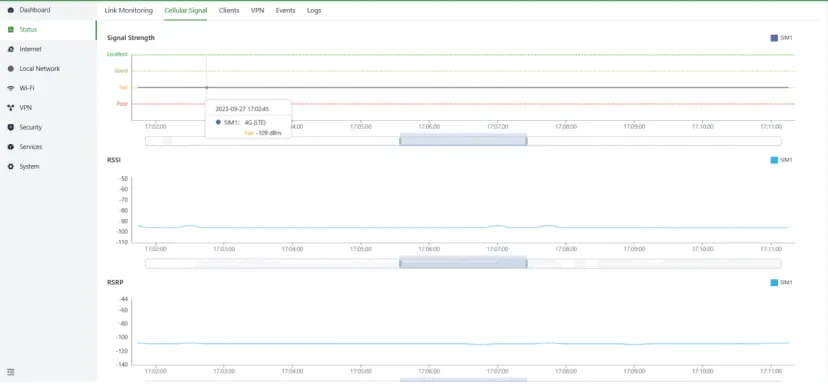This screenshot has width=828, height=384.
Task: Select Internet in the sidebar
Action: point(31,49)
